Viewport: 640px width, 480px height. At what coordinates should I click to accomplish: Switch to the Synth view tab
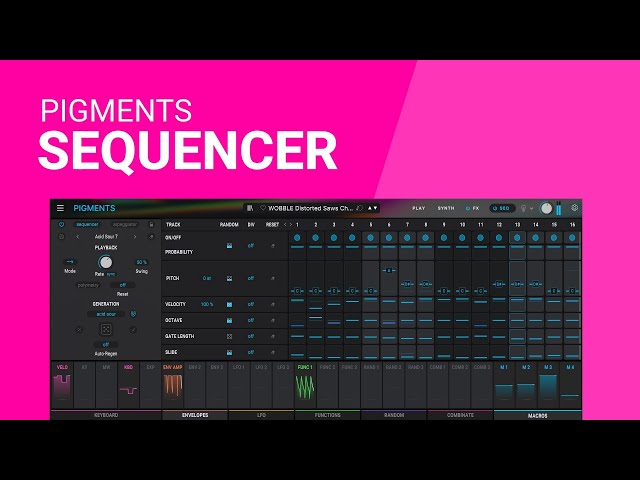pos(446,208)
